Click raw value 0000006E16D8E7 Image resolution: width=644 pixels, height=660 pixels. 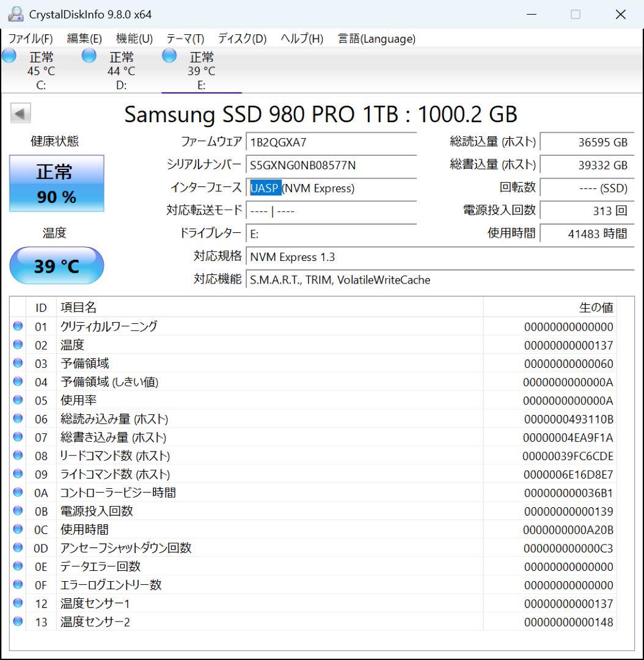pos(568,474)
